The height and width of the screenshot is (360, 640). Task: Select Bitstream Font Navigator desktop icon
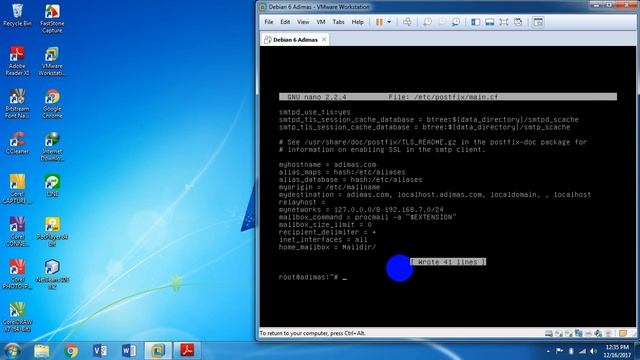[x=17, y=104]
